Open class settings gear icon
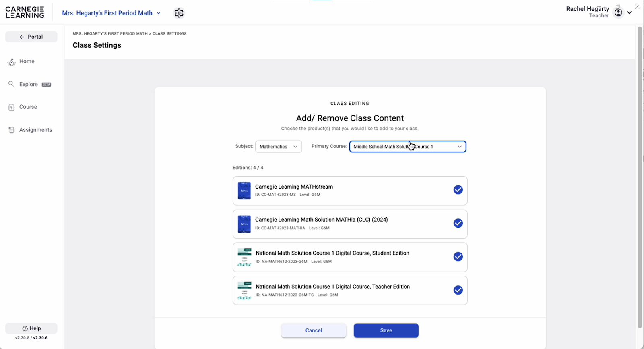Image resolution: width=644 pixels, height=349 pixels. pyautogui.click(x=179, y=13)
